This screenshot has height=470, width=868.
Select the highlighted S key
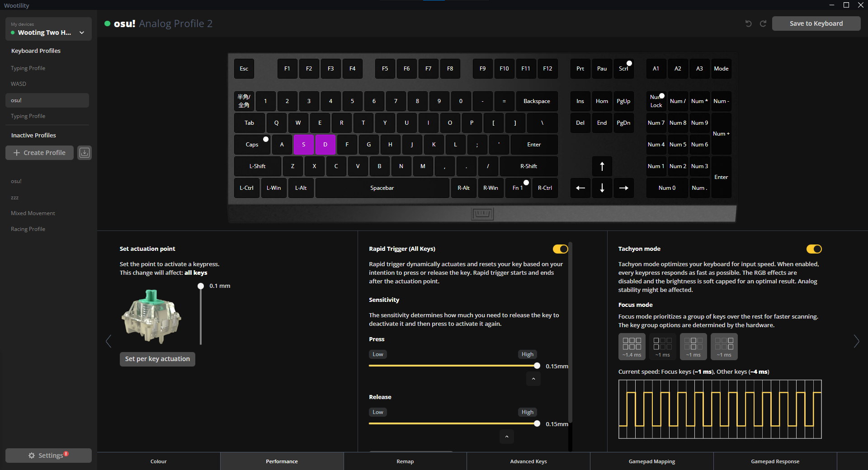303,145
